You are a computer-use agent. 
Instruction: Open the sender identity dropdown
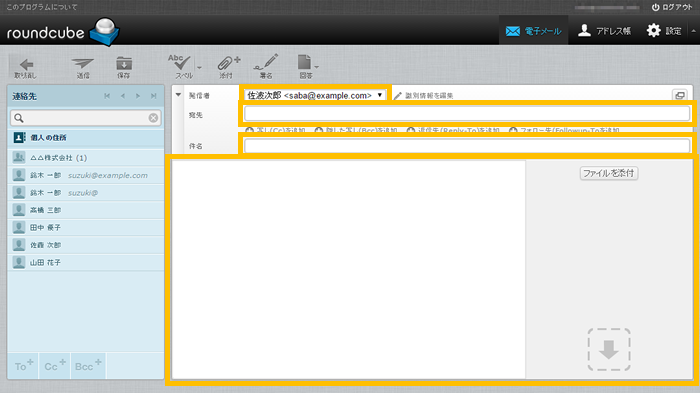pos(315,95)
